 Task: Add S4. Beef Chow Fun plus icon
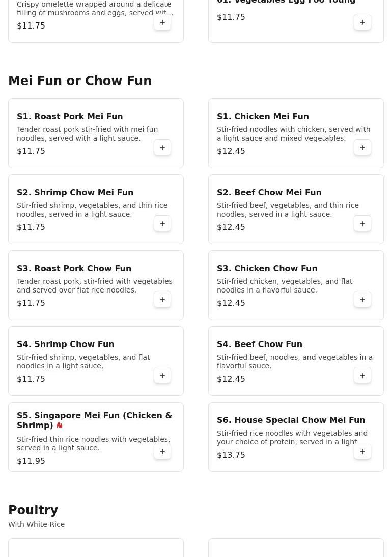pos(362,376)
